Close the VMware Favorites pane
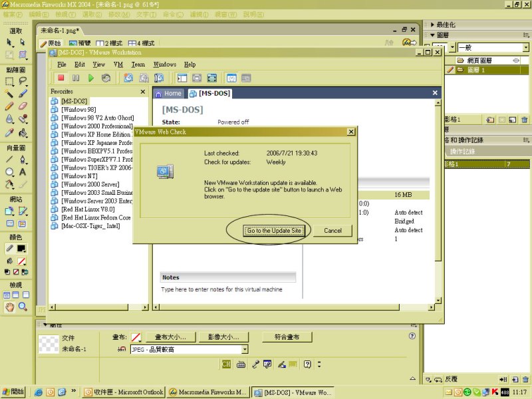The width and height of the screenshot is (532, 399). tap(143, 92)
